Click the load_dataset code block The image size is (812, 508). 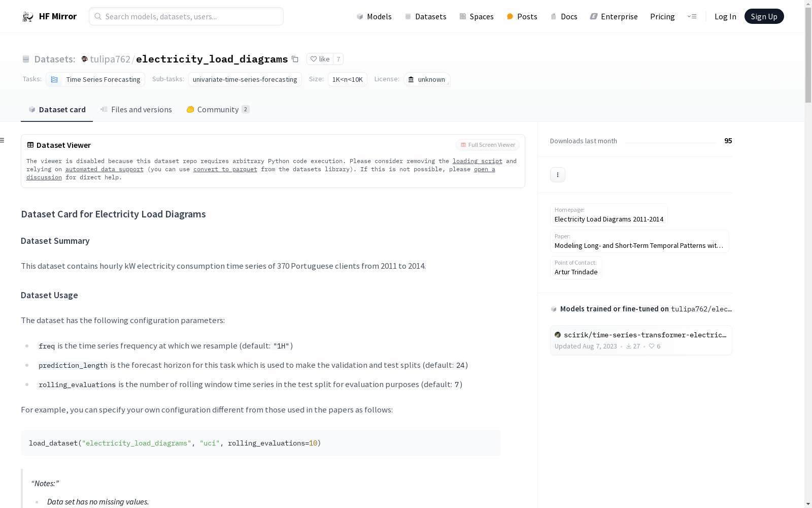coord(261,443)
